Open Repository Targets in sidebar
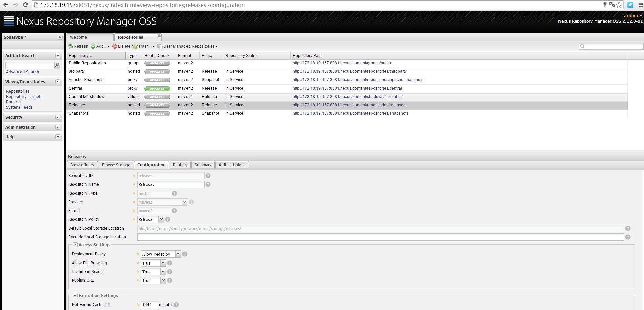Screen dimensions: 644x310 (x=24, y=97)
